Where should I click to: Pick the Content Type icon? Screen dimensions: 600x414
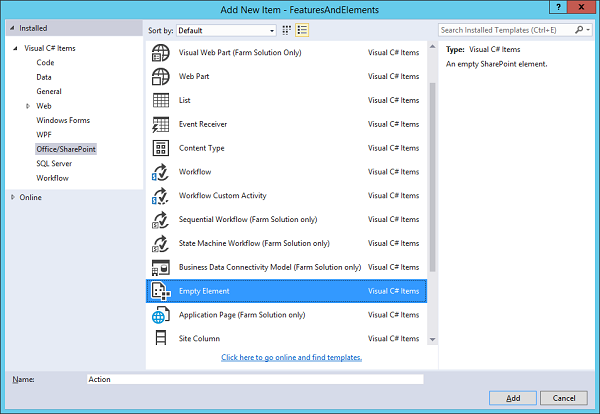click(x=160, y=148)
